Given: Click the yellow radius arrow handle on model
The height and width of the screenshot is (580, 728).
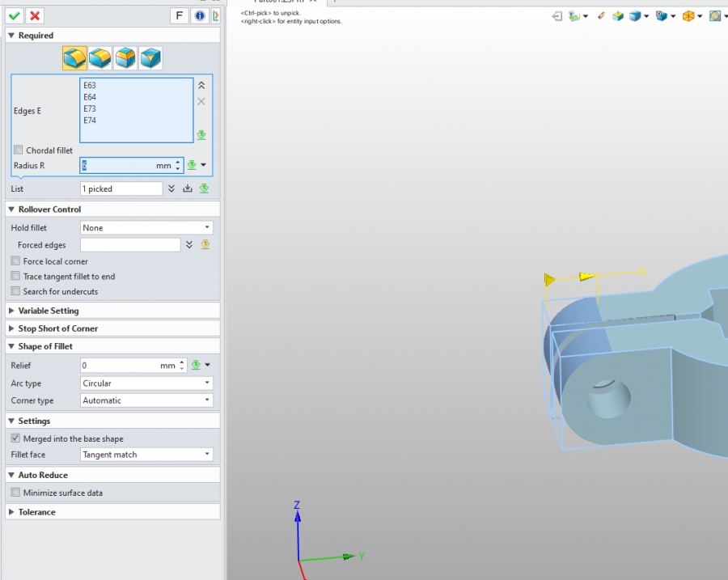Looking at the screenshot, I should (x=587, y=277).
